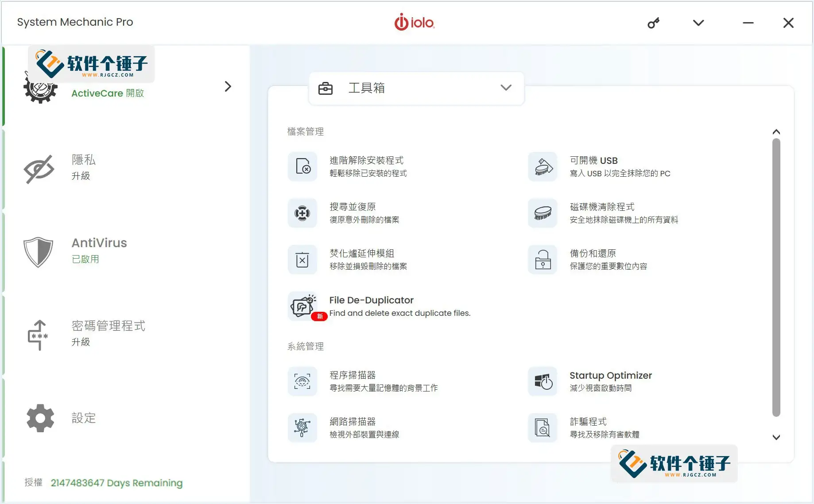Open the chevron dropdown near the key icon
814x504 pixels.
698,23
